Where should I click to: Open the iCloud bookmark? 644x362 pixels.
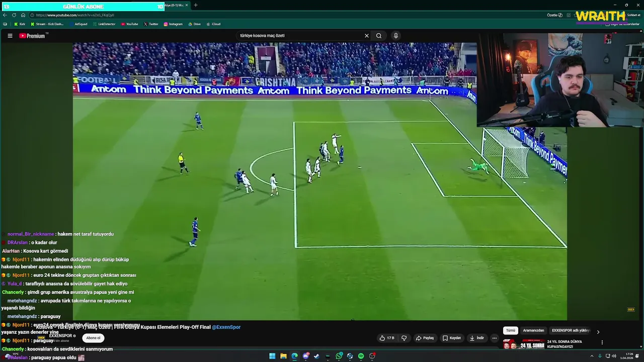213,24
